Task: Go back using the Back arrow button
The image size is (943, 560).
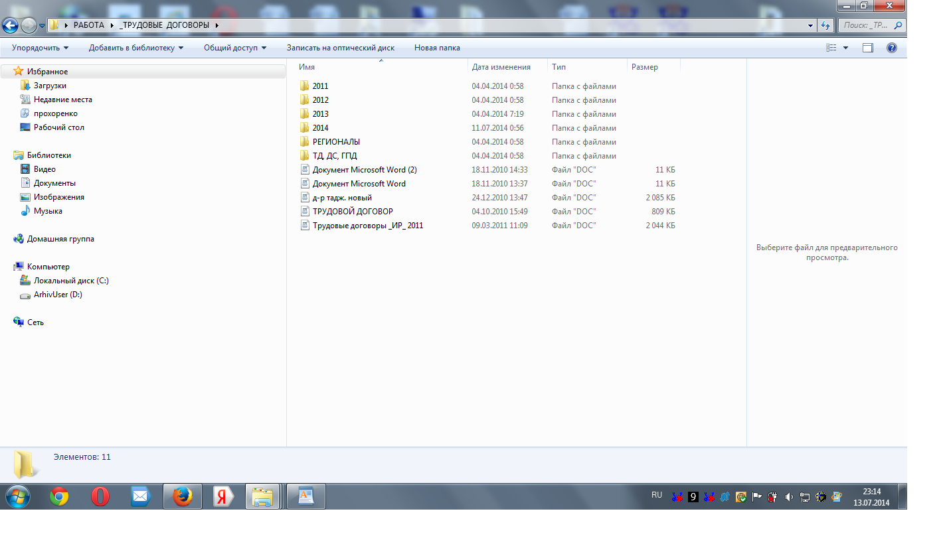Action: tap(10, 26)
